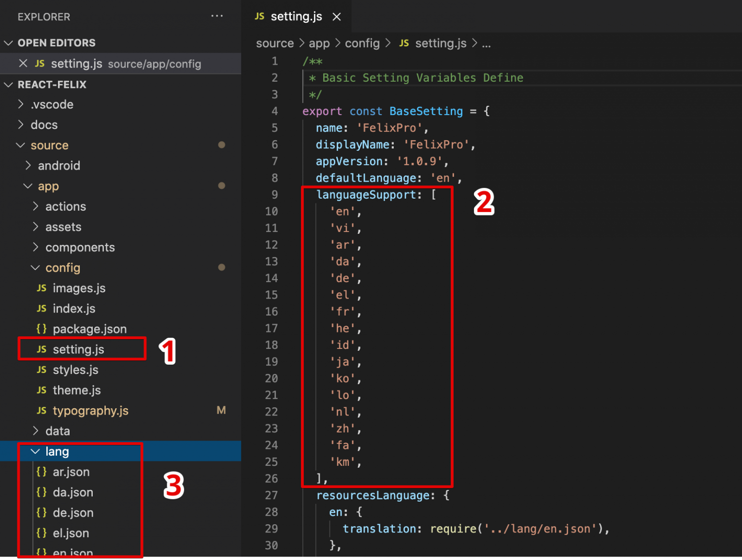The width and height of the screenshot is (742, 560).
Task: Click the braces icon beside de.json
Action: point(42,512)
